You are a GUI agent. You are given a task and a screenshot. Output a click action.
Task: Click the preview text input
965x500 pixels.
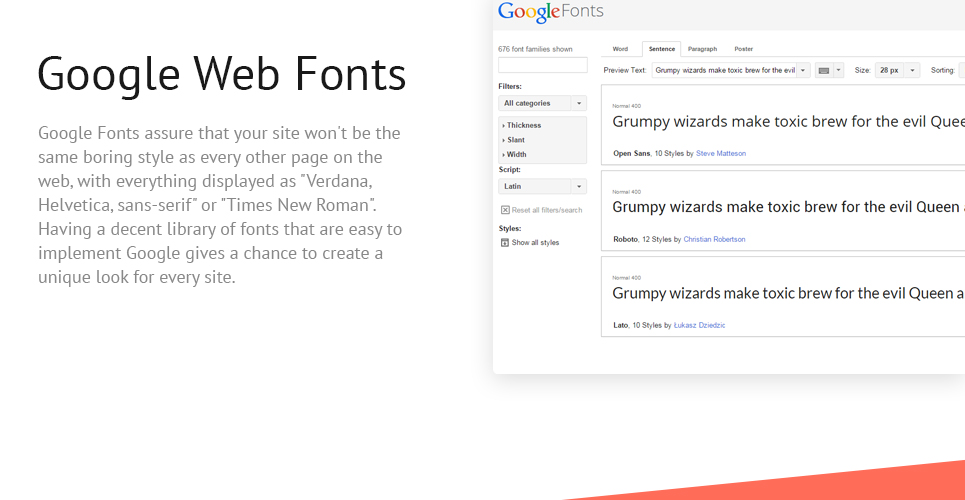724,70
